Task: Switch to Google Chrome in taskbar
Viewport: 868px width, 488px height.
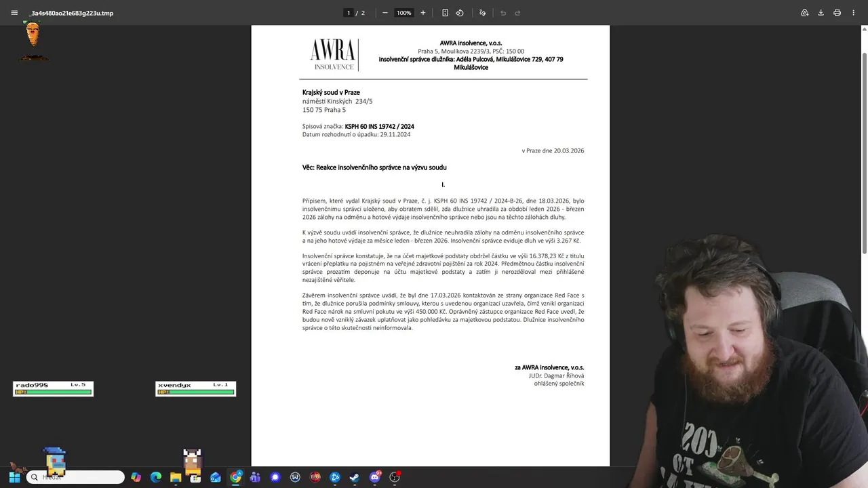Action: click(x=235, y=477)
